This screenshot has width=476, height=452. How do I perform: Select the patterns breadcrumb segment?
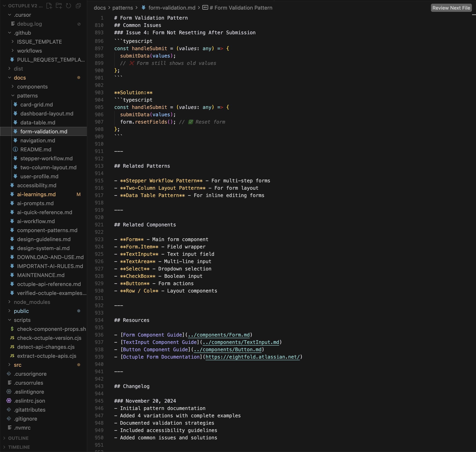tap(123, 8)
